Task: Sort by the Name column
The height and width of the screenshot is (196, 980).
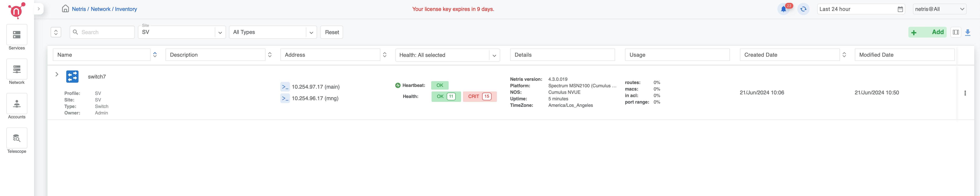Action: 155,55
